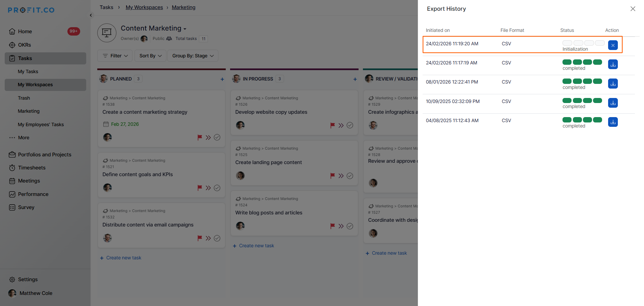Click the 99+ notifications badge
The height and width of the screenshot is (306, 644).
pos(73,31)
